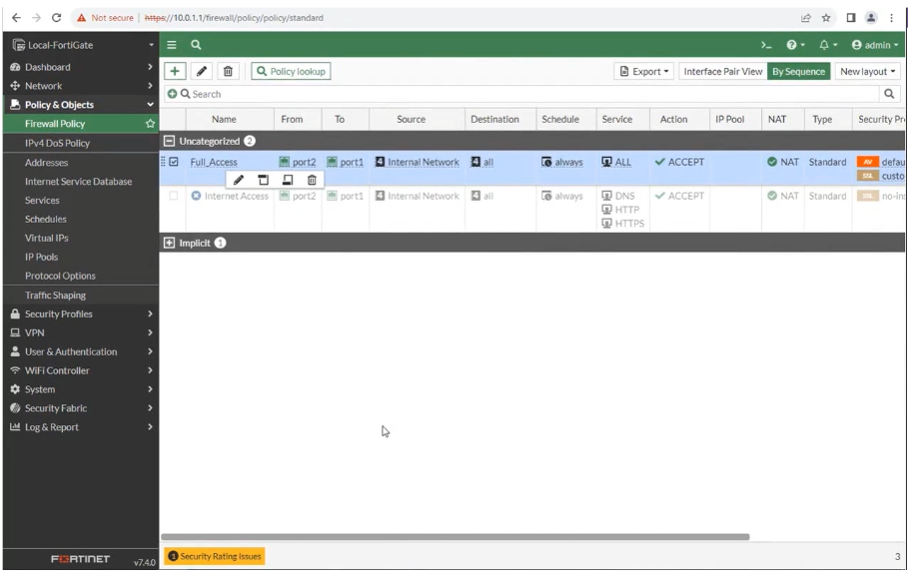This screenshot has width=914, height=588.
Task: Expand the Security Profiles menu
Action: coord(81,314)
